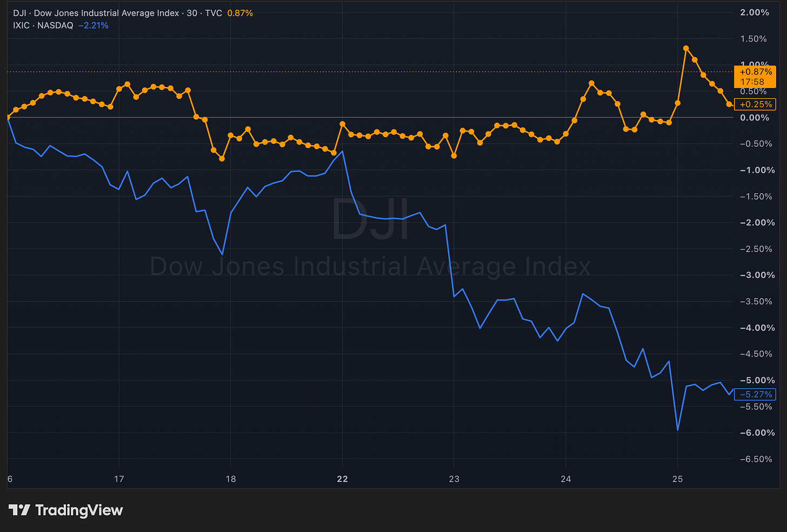Click the −6.00% y-axis label
This screenshot has width=787, height=532.
click(x=756, y=433)
